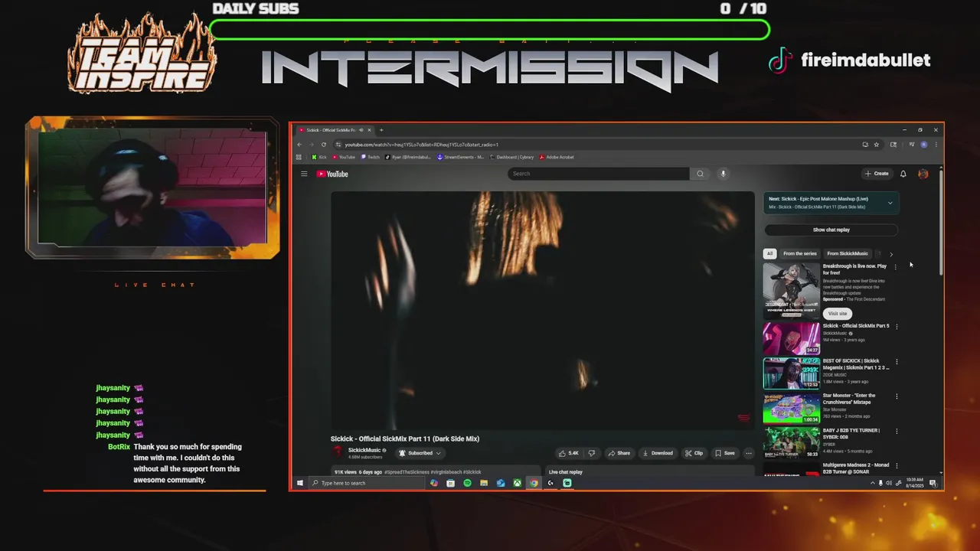This screenshot has width=980, height=551.
Task: Start voice search with microphone icon
Action: [x=723, y=174]
